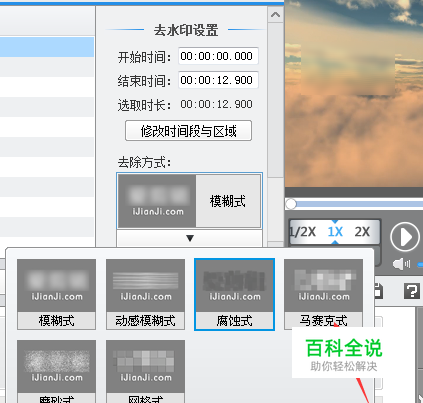This screenshot has height=403, width=423.
Task: Pick the 腐蚀式 removal style option
Action: click(234, 294)
